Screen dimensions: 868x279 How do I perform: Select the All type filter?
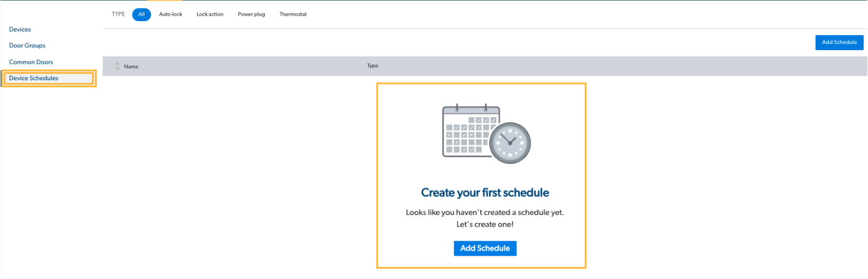coord(142,14)
